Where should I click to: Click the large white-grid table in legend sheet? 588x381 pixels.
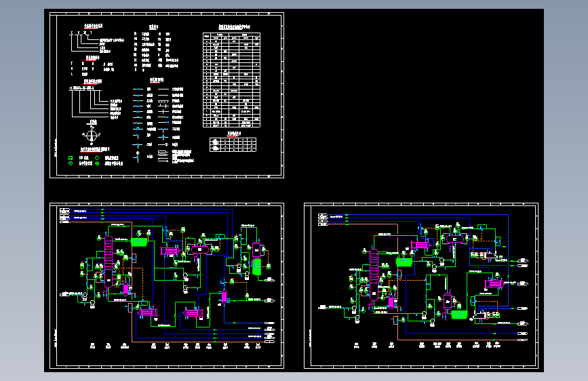tap(232, 80)
